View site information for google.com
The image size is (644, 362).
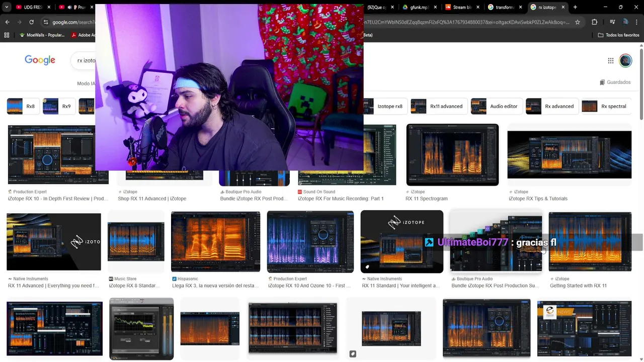pos(46,22)
